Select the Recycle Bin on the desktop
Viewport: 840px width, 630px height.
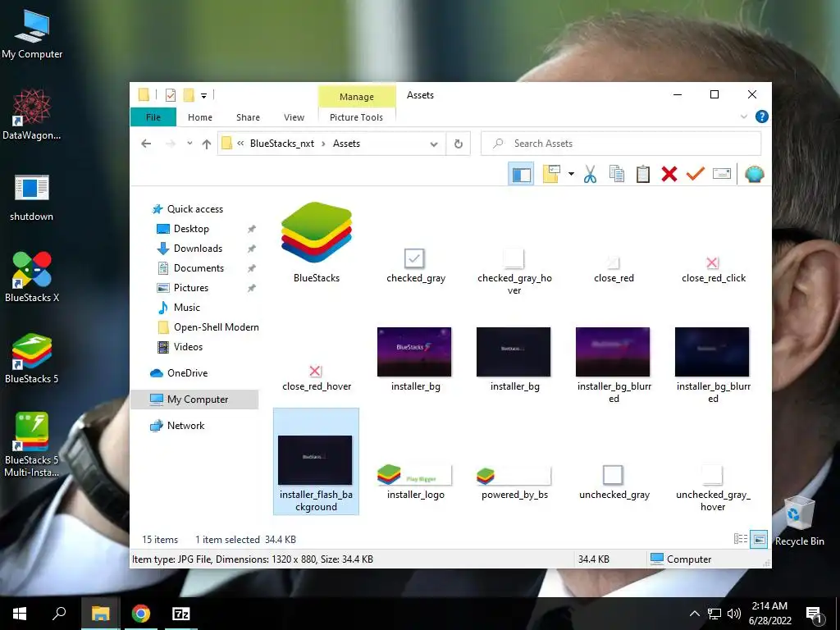click(799, 521)
